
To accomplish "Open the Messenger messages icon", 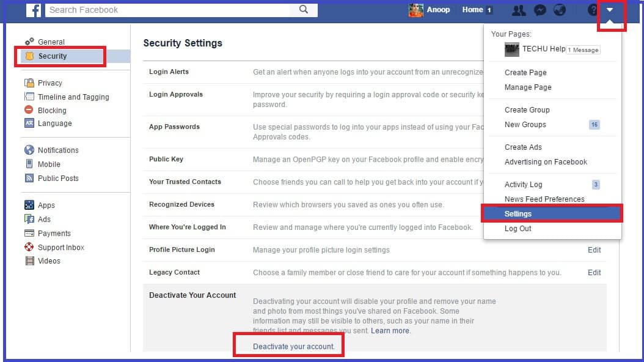I will coord(540,10).
